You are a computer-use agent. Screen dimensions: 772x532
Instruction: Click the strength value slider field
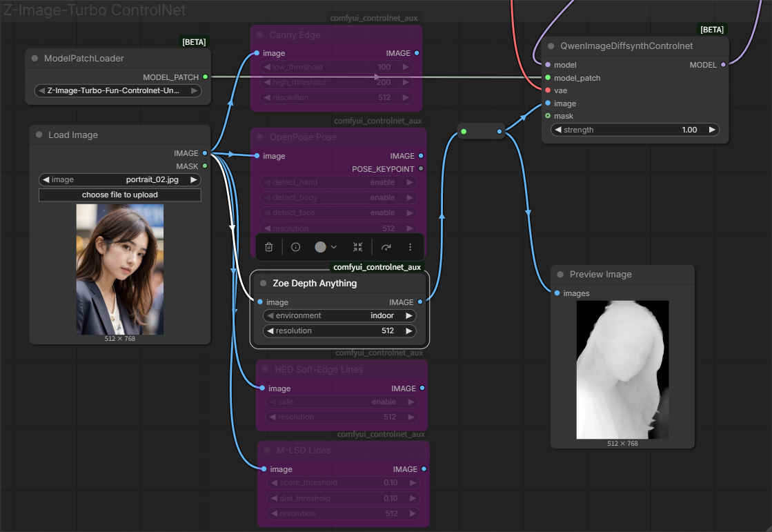(634, 130)
